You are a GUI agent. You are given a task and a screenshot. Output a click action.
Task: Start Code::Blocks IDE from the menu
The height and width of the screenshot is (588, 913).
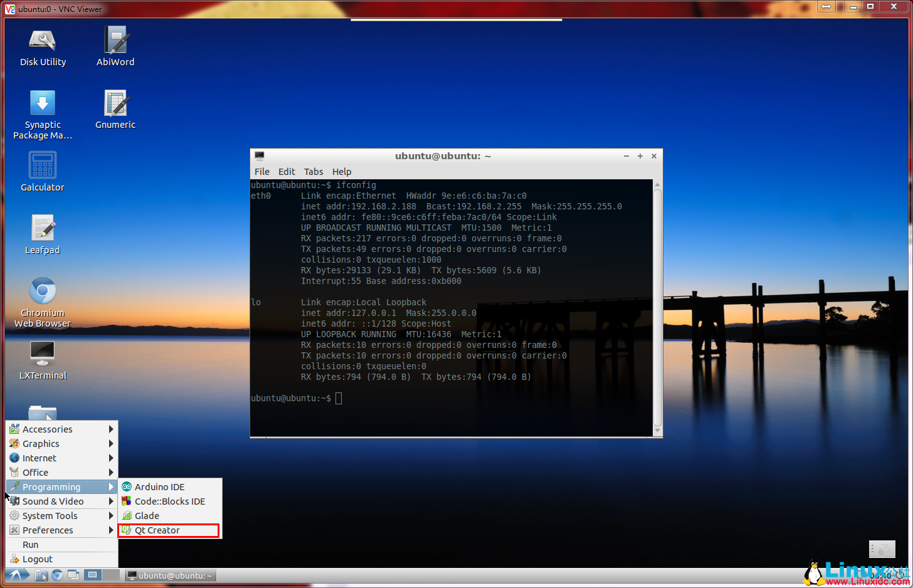169,501
